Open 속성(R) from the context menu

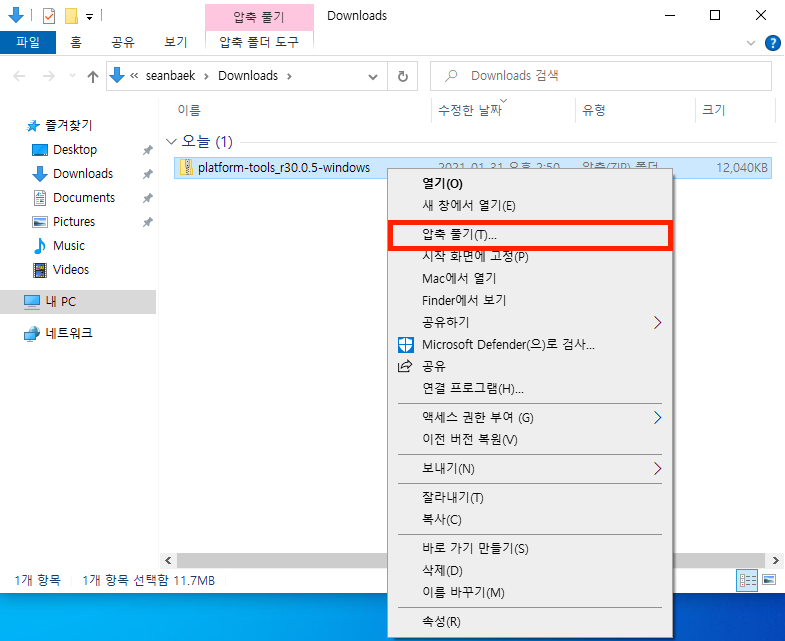530,622
